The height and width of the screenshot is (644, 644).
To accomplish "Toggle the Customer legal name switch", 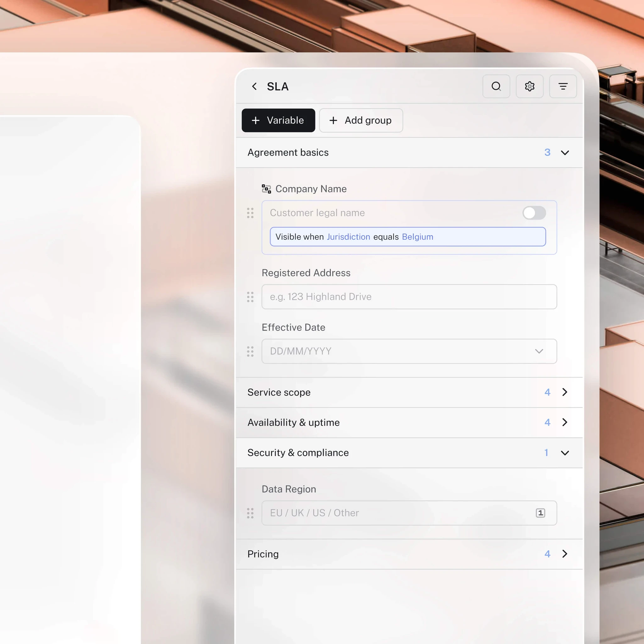I will click(534, 213).
